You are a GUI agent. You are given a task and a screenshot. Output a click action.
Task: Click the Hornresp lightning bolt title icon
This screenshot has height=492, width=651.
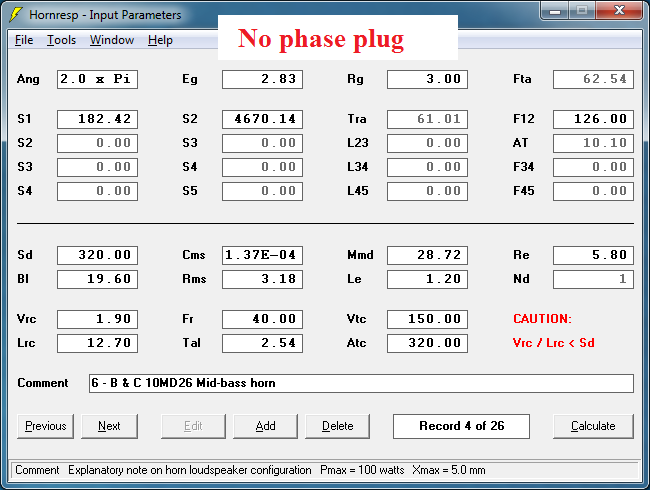coord(15,15)
